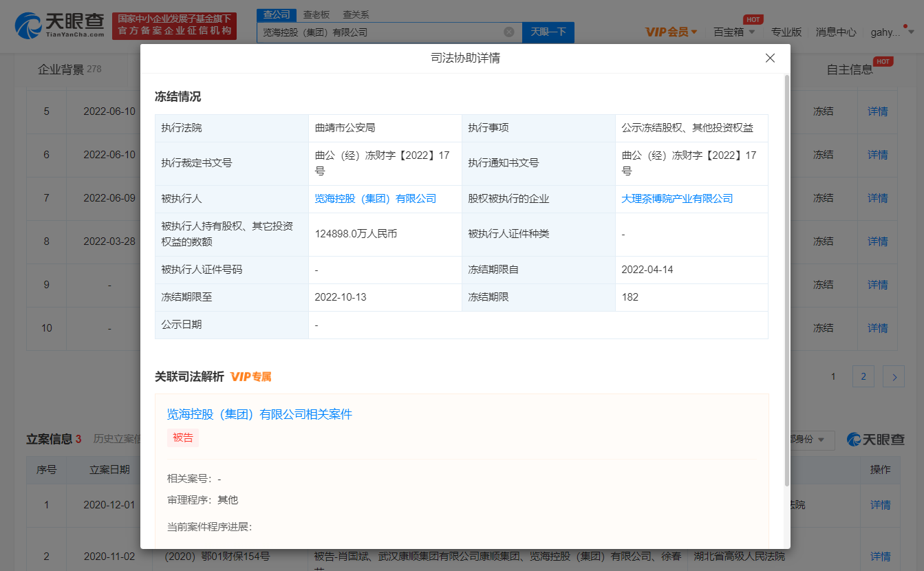The image size is (924, 571).
Task: Click the dialog's vertical scrollbar
Action: [787, 281]
